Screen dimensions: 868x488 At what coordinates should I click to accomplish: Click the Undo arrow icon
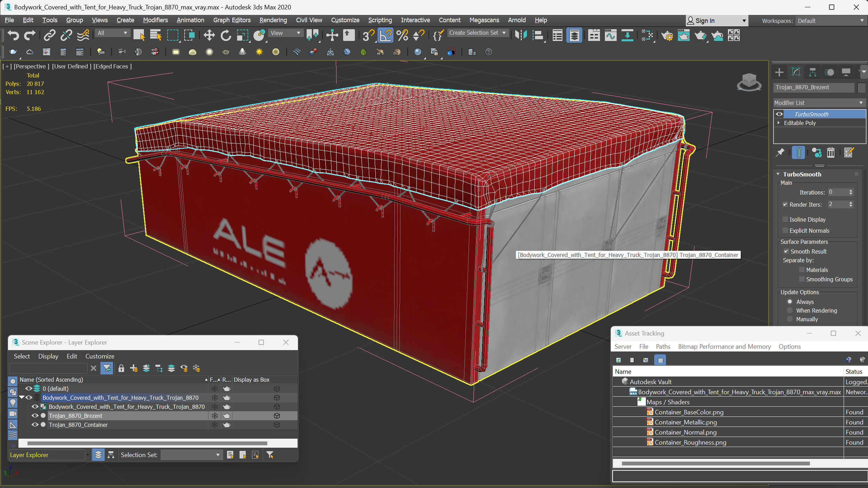pos(13,35)
